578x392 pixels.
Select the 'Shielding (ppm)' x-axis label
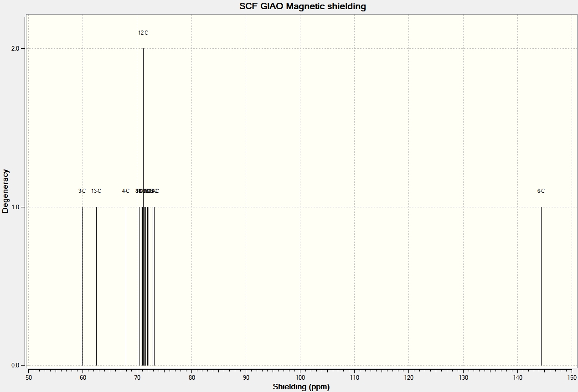[x=301, y=387]
